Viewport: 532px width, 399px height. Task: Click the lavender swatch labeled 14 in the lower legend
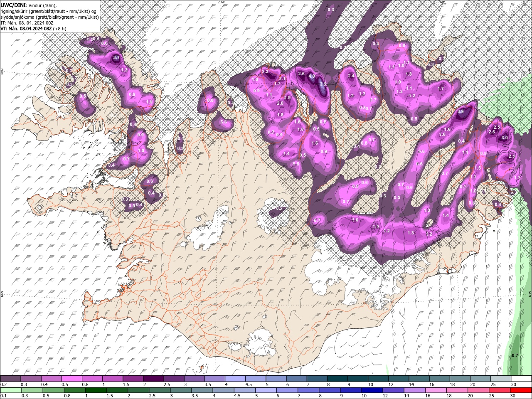(415, 390)
